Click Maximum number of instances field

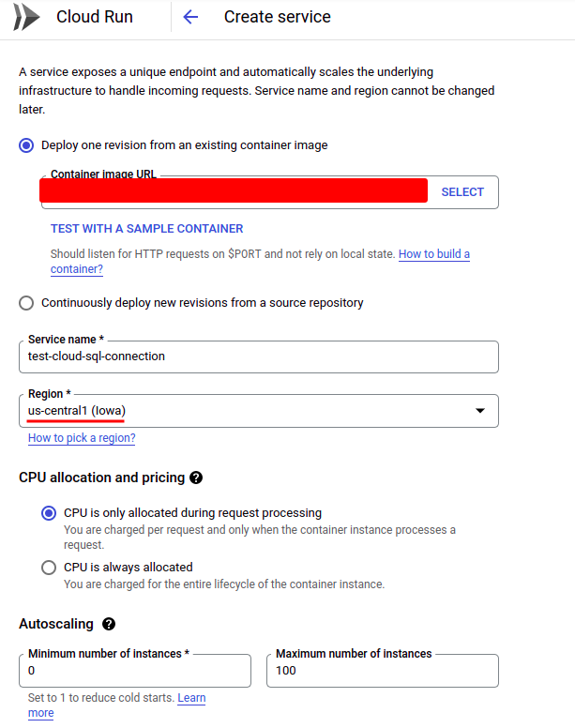[382, 671]
